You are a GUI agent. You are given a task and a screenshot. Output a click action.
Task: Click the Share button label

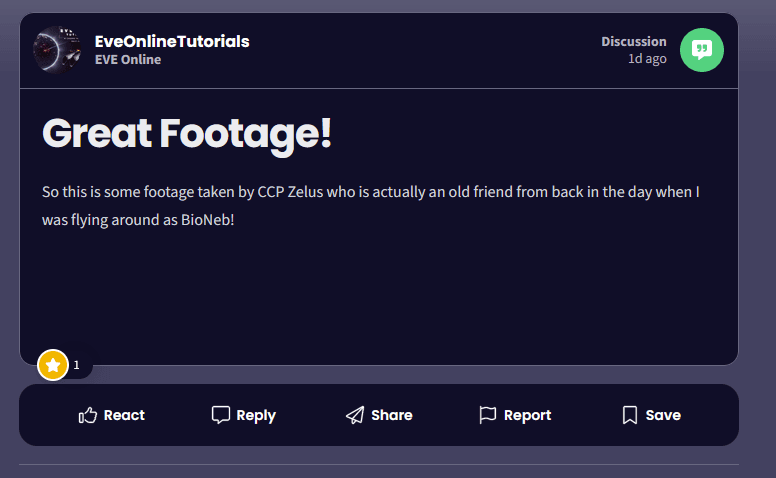392,415
